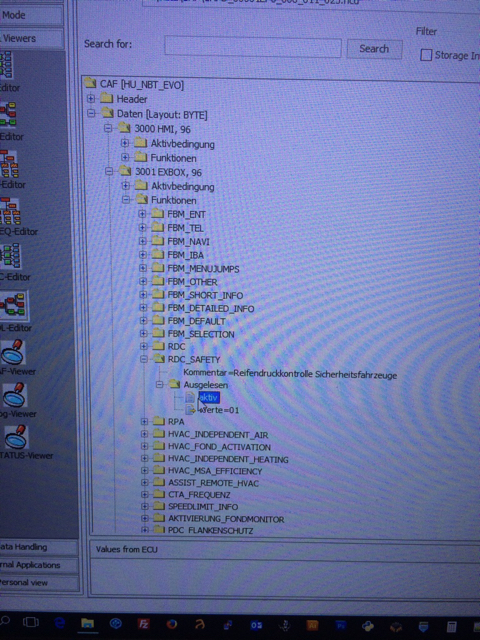Collapse the RDC_SAFETY folder
This screenshot has height=640, width=480.
(143, 359)
